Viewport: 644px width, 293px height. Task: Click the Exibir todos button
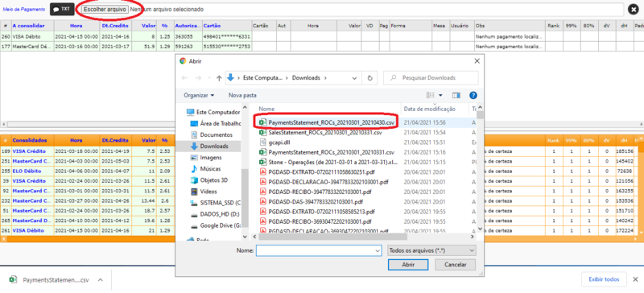click(604, 279)
